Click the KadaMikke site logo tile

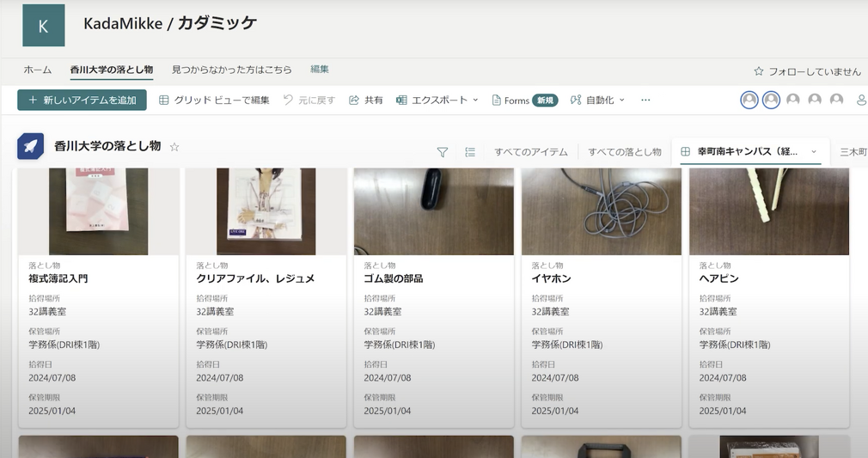click(x=43, y=26)
